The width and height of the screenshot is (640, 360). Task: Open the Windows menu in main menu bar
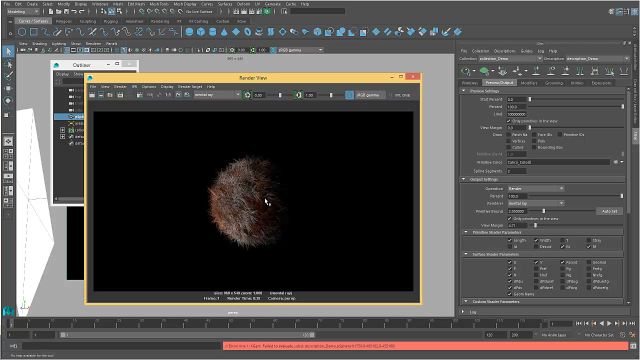[x=100, y=4]
